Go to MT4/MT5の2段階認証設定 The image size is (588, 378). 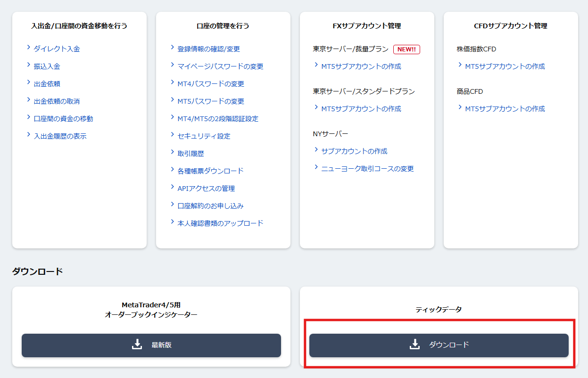pyautogui.click(x=218, y=118)
